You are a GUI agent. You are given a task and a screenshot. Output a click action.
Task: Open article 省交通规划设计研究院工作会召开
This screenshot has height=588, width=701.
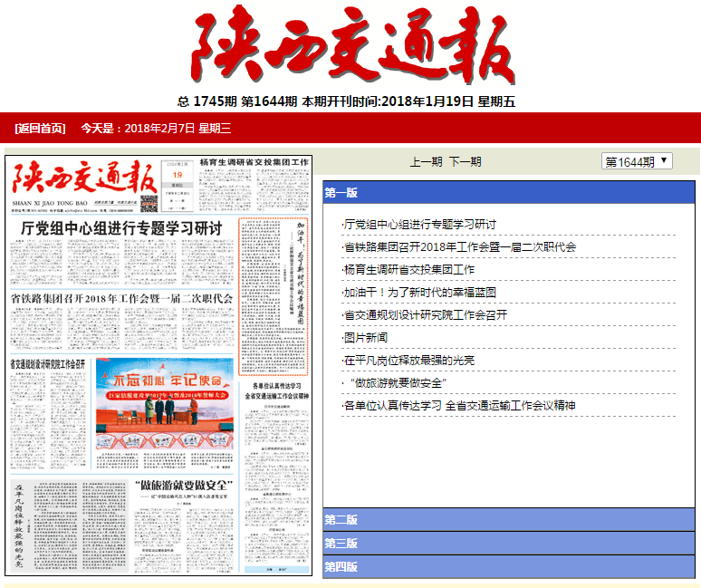[425, 315]
